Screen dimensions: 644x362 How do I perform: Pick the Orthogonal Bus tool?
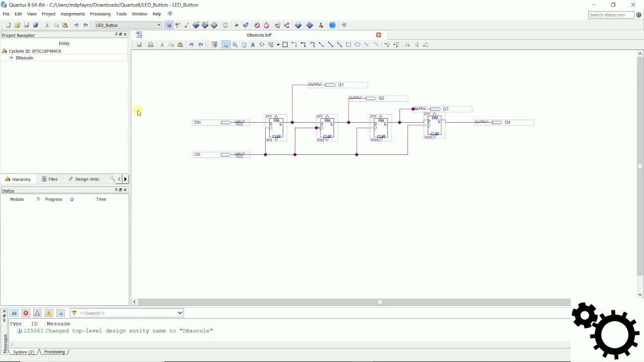[303, 45]
